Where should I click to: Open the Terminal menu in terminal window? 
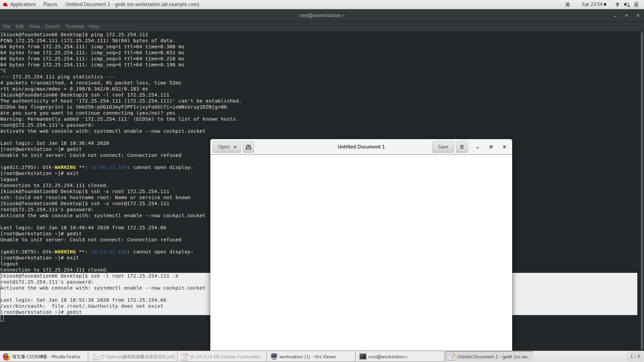point(74,26)
